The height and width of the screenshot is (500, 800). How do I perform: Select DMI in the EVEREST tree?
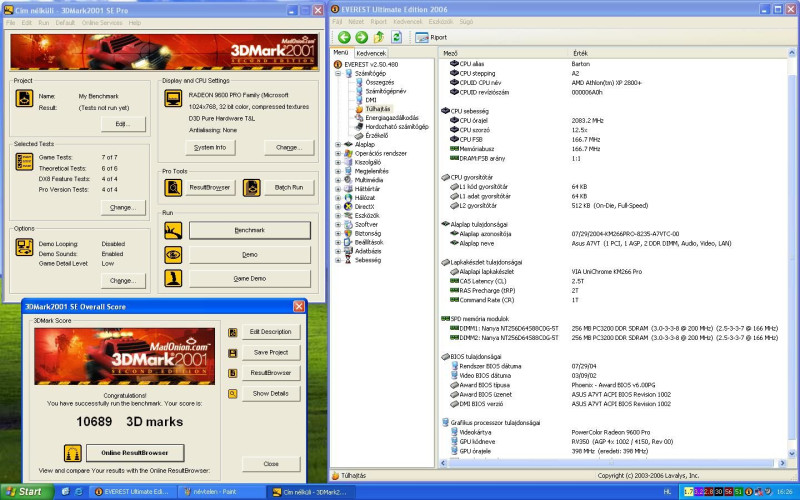click(371, 100)
